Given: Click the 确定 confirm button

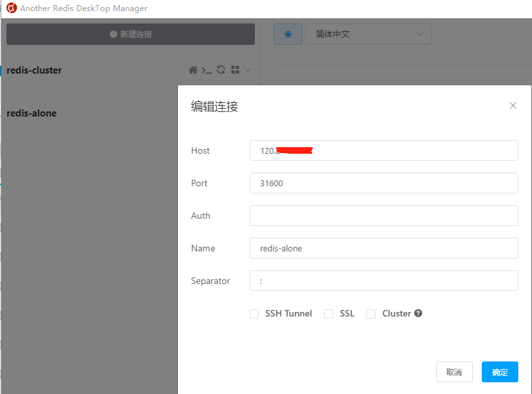Looking at the screenshot, I should pyautogui.click(x=499, y=372).
